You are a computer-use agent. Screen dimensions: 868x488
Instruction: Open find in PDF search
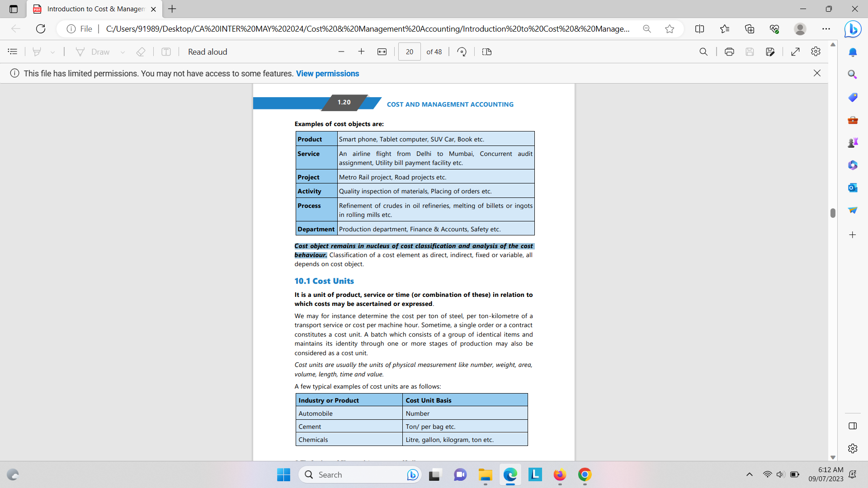(703, 52)
